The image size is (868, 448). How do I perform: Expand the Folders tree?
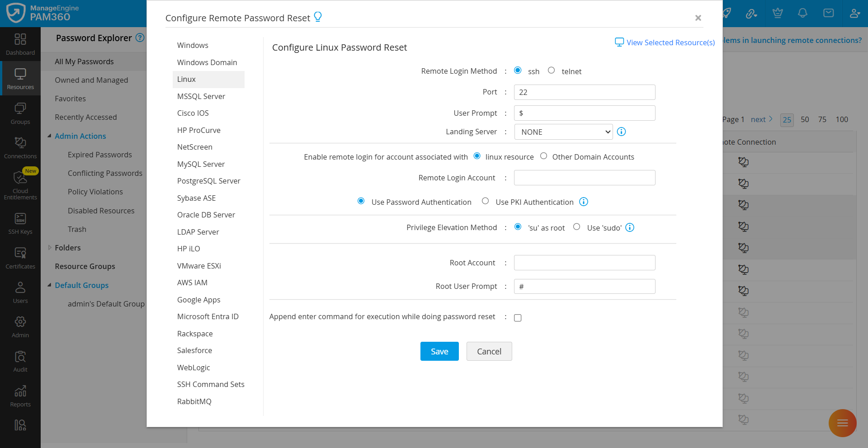(50, 247)
